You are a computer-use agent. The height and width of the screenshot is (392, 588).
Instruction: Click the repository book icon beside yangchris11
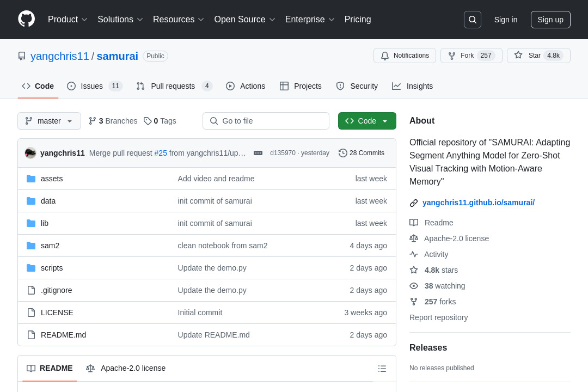tap(22, 56)
